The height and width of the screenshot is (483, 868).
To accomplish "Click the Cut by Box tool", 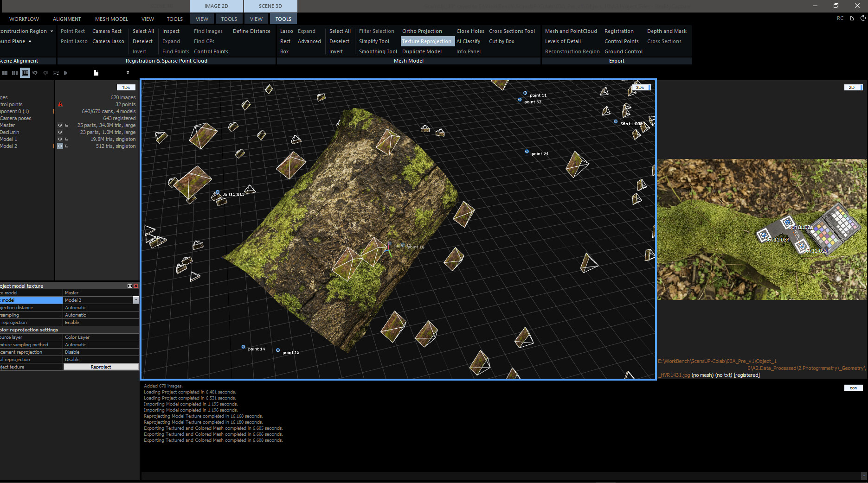I will (501, 41).
